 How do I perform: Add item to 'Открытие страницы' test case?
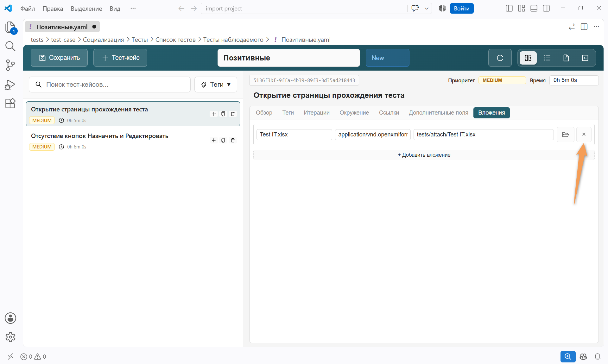tap(214, 114)
